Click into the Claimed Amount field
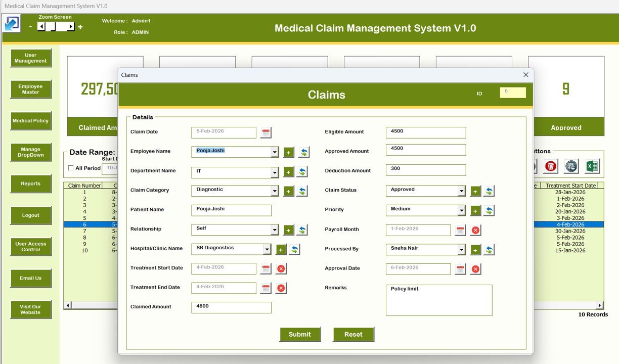The width and height of the screenshot is (619, 364). (231, 307)
